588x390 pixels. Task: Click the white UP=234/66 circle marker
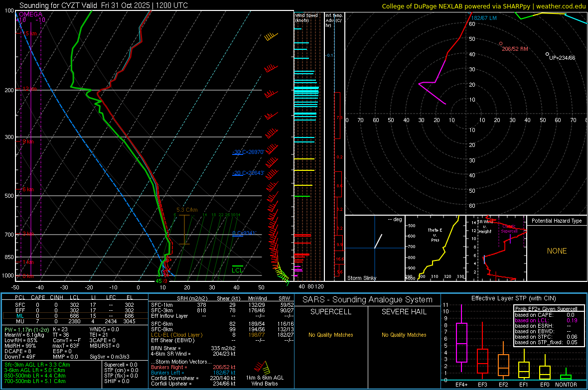pos(547,54)
